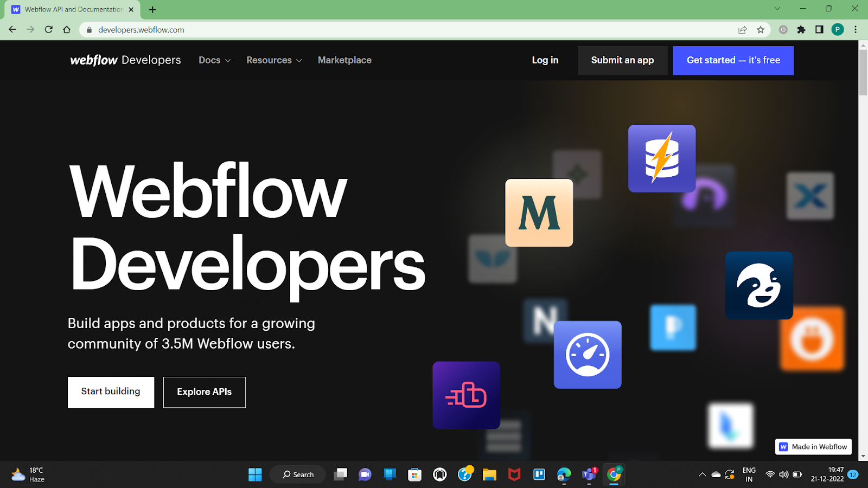Open the Medium M app icon
The height and width of the screenshot is (488, 868).
[x=539, y=213]
